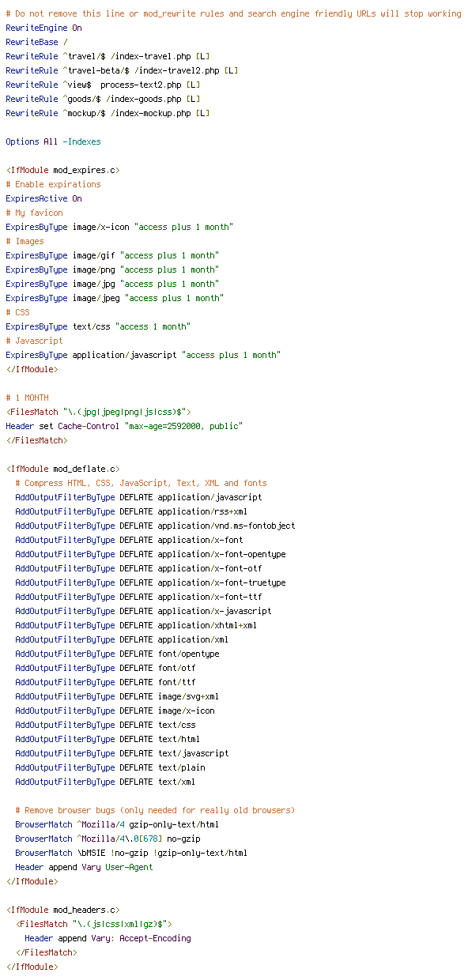The width and height of the screenshot is (468, 980).
Task: Click the ExpiresByType text/css line
Action: pyautogui.click(x=98, y=326)
